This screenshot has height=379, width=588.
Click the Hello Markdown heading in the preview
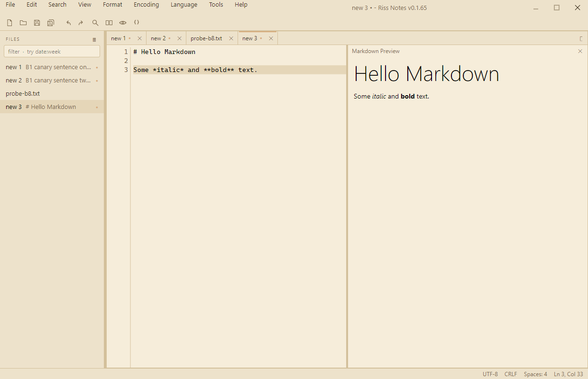click(x=426, y=74)
